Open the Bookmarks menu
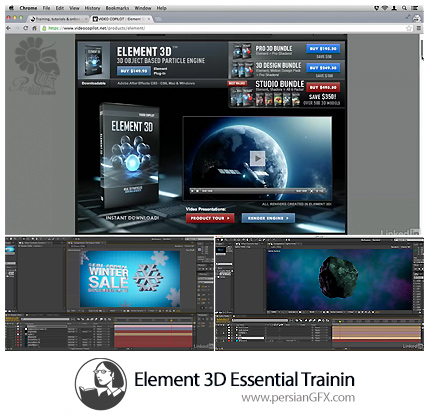430x417 pixels. click(117, 8)
